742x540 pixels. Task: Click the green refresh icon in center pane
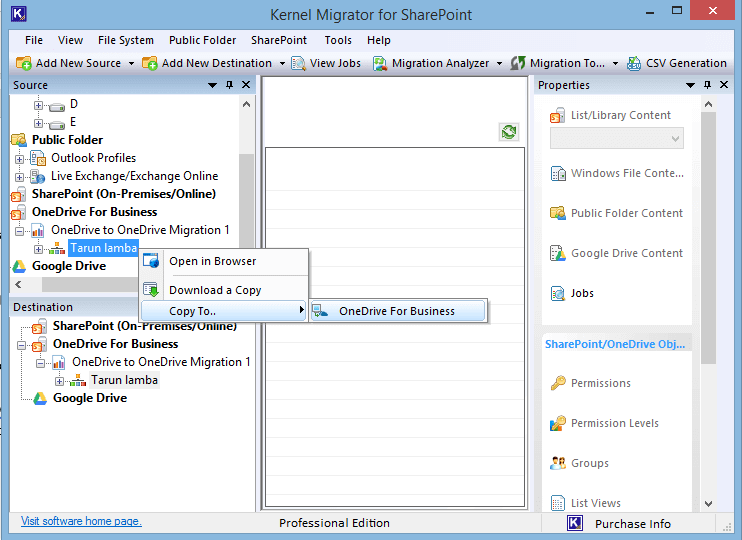pyautogui.click(x=510, y=132)
